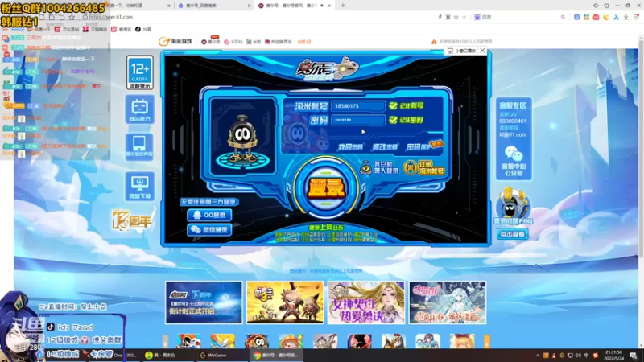Open a new browser tab
The width and height of the screenshot is (644, 362).
[x=343, y=6]
